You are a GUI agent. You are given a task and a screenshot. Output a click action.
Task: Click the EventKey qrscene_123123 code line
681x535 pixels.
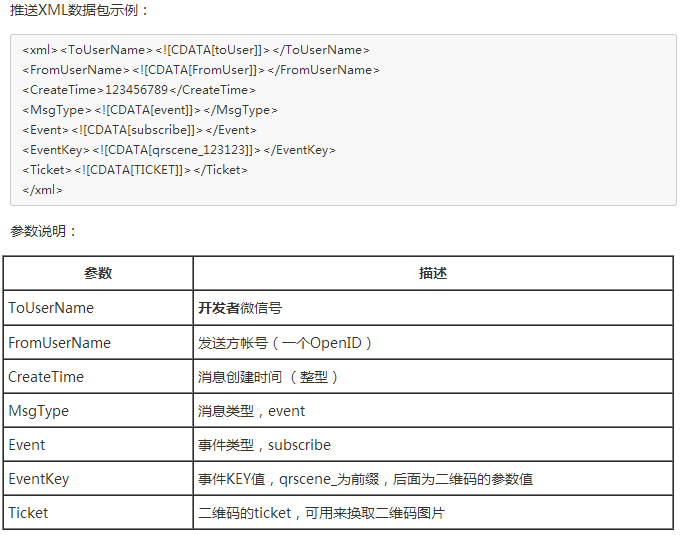click(x=179, y=150)
